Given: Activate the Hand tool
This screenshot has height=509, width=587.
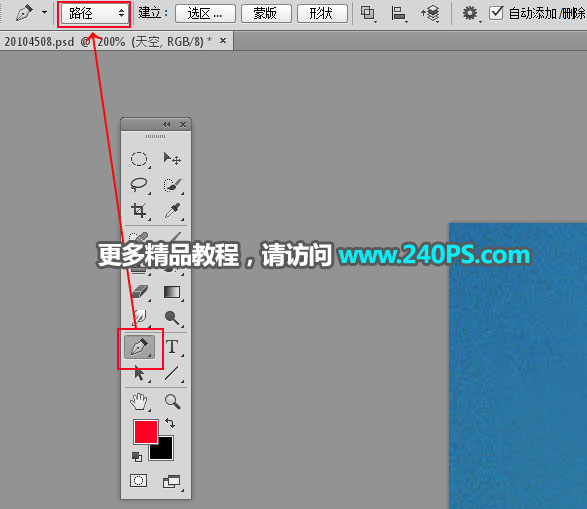Looking at the screenshot, I should 139,402.
